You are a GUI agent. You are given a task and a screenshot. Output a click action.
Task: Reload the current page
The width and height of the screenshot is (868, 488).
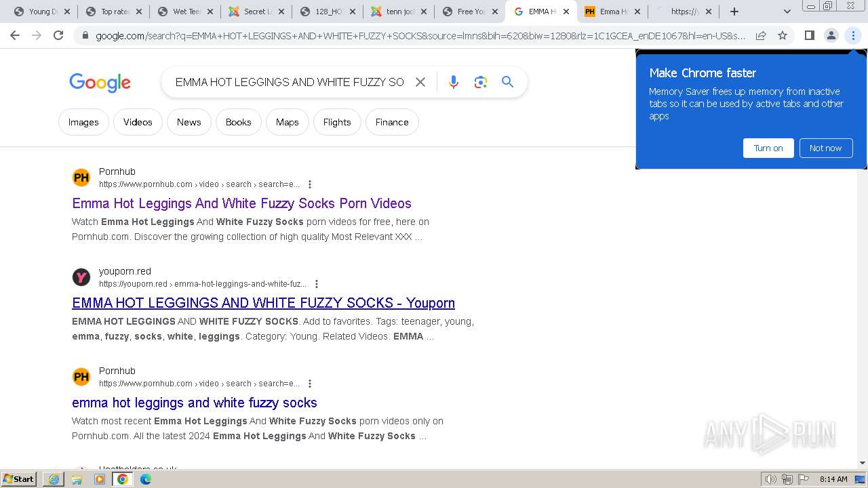[58, 35]
